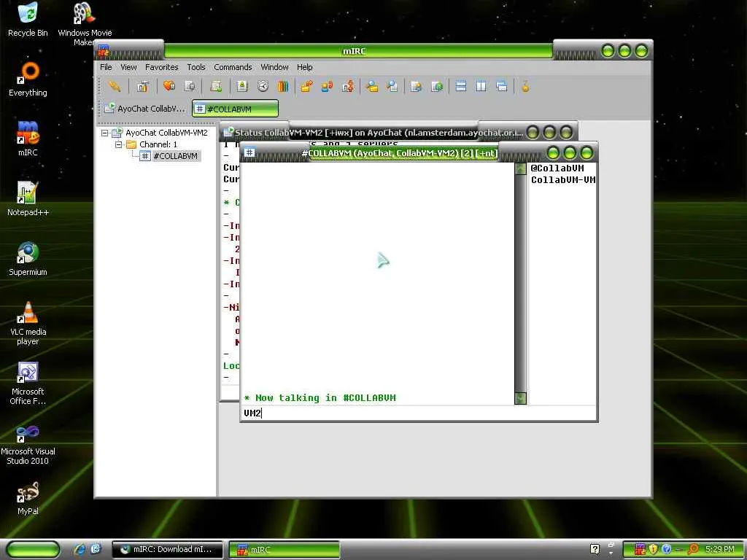Select the mIRC desktop shortcut
Viewport: 747px width, 560px height.
28,138
